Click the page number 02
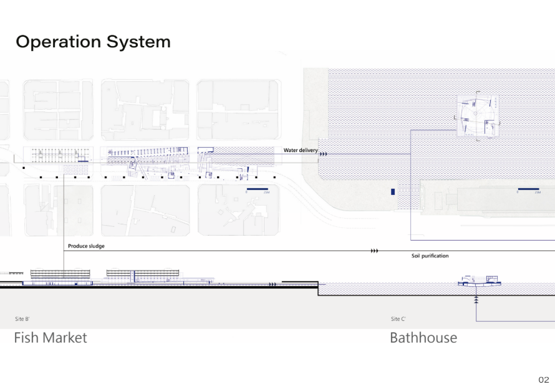 tap(543, 380)
